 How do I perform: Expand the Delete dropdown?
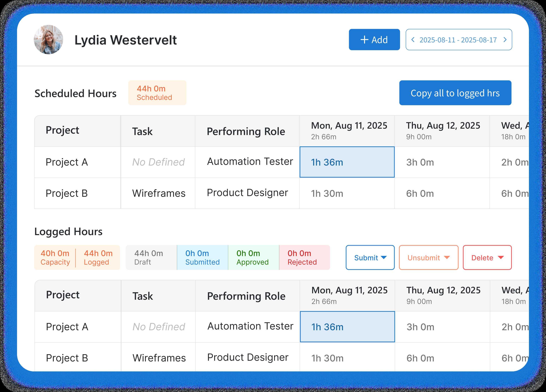coord(487,258)
